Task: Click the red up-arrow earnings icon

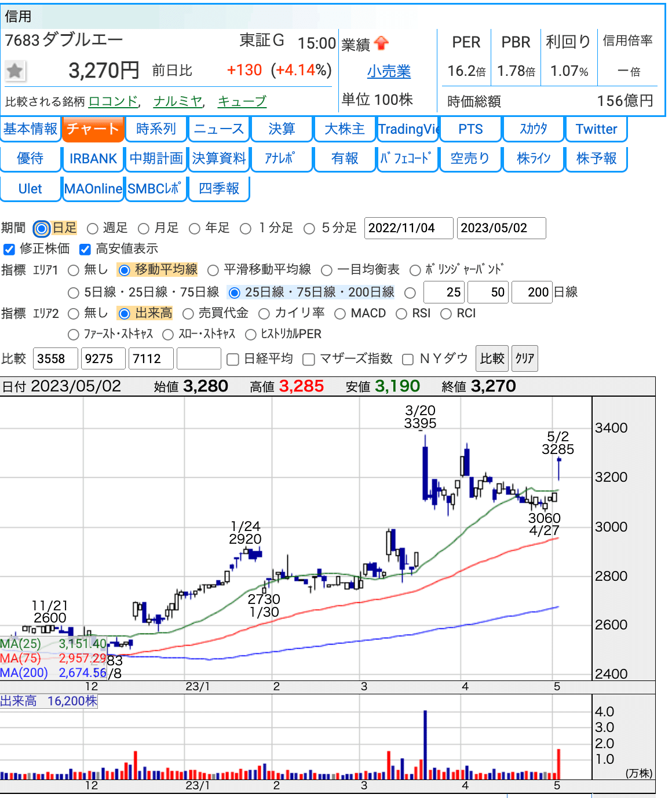Action: click(382, 43)
